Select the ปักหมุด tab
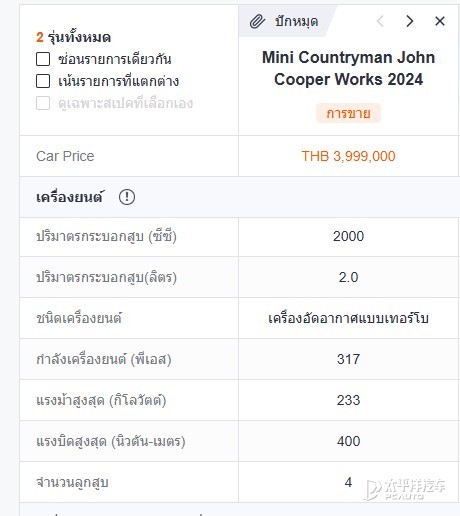Viewport: 460px width, 516px height. (x=287, y=21)
